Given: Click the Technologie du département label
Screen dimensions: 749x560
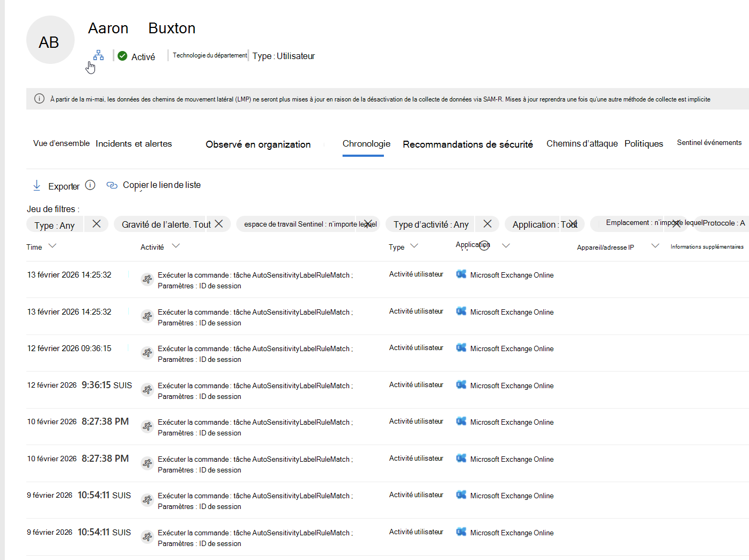Looking at the screenshot, I should (x=210, y=55).
